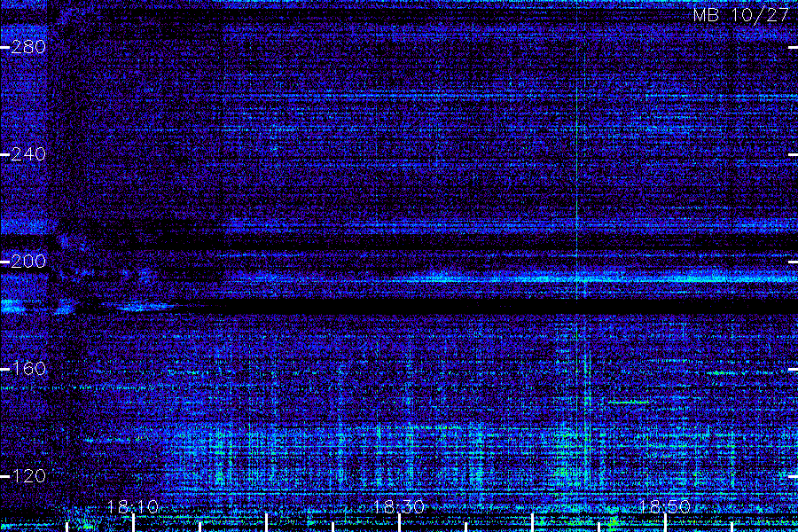798x532 pixels.
Task: Select the time tick mark under 18:30
Action: [x=399, y=523]
